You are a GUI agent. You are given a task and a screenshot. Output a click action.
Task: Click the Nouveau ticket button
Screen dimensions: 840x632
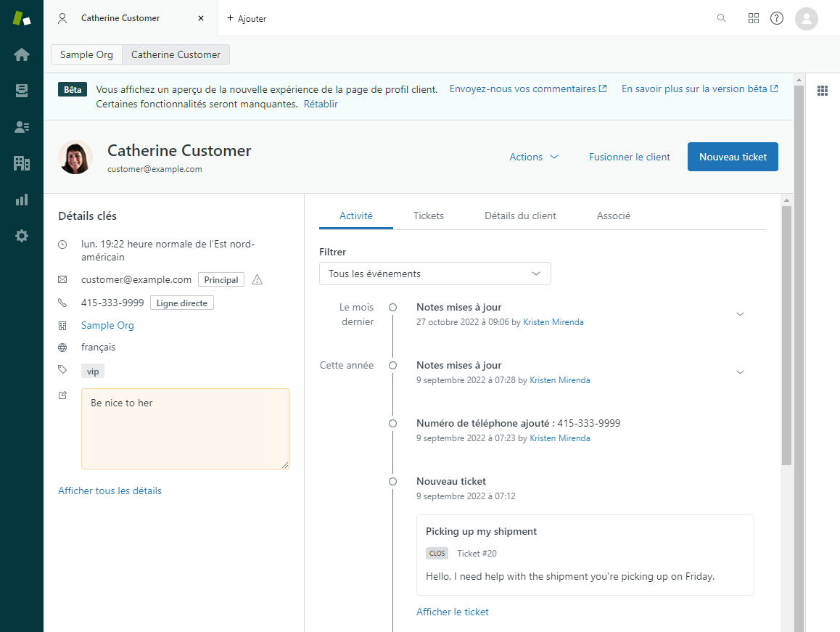tap(733, 157)
